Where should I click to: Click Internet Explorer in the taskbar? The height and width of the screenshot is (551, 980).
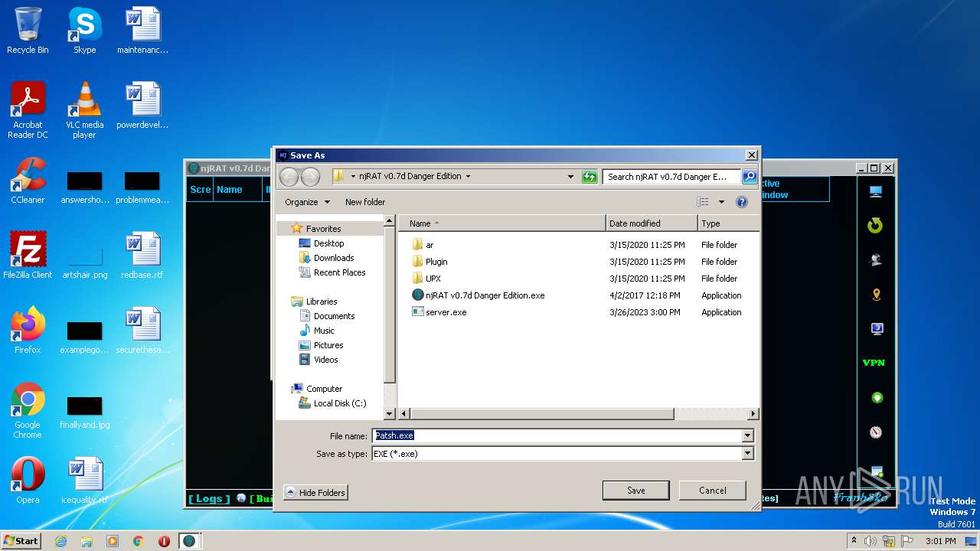pyautogui.click(x=60, y=541)
